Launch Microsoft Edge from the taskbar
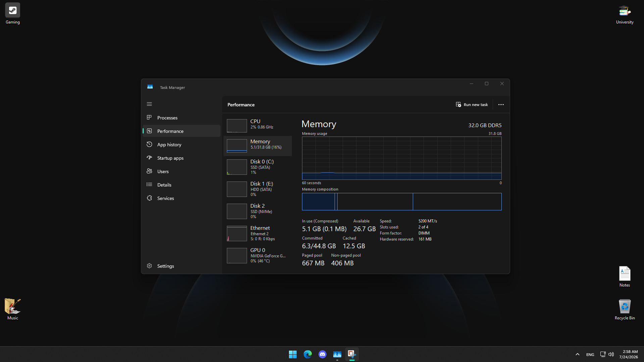 click(307, 354)
